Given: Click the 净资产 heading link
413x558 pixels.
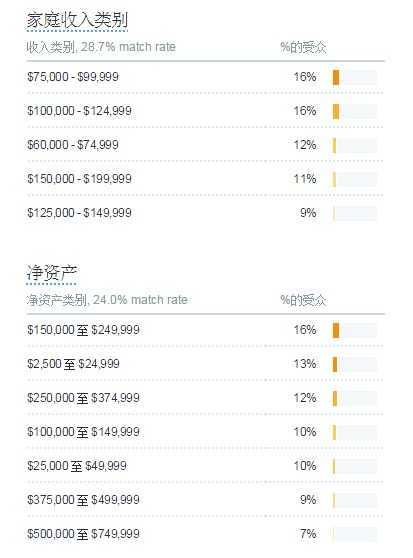Looking at the screenshot, I should click(52, 273).
